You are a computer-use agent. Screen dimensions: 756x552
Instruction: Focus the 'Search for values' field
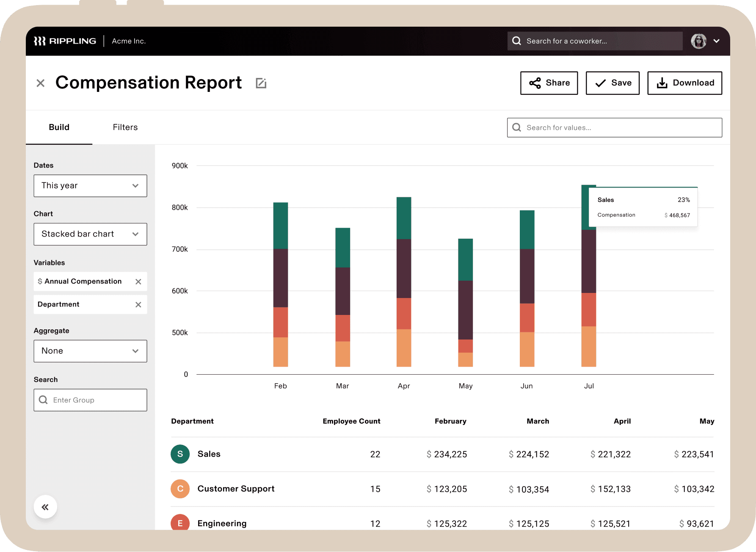click(615, 127)
